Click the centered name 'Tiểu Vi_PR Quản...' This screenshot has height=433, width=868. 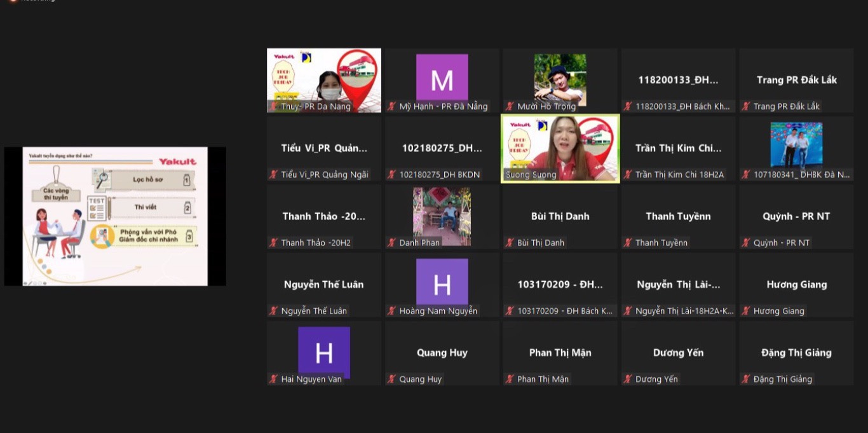tap(324, 148)
